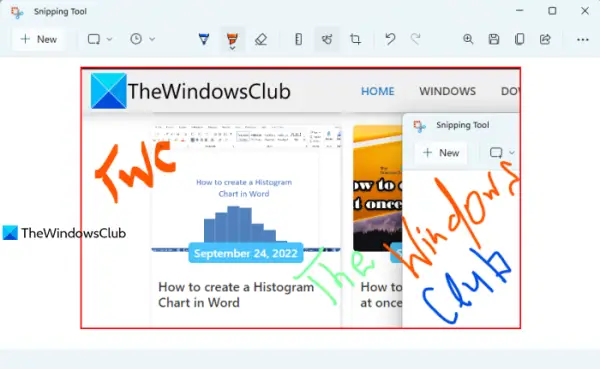The height and width of the screenshot is (369, 600).
Task: Select the Ballpoint pen tool
Action: click(x=204, y=39)
